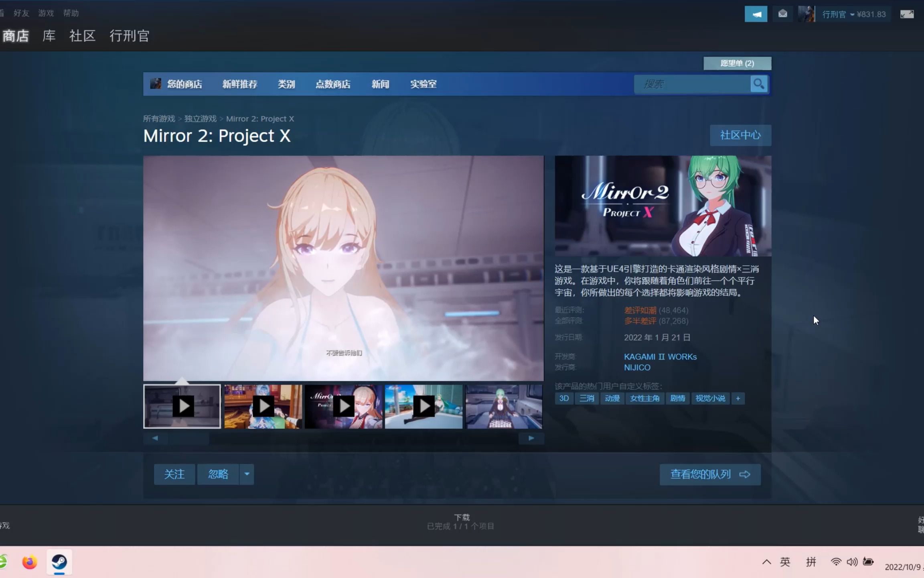Go to 点数商店 points shop
This screenshot has width=924, height=578.
click(x=333, y=84)
